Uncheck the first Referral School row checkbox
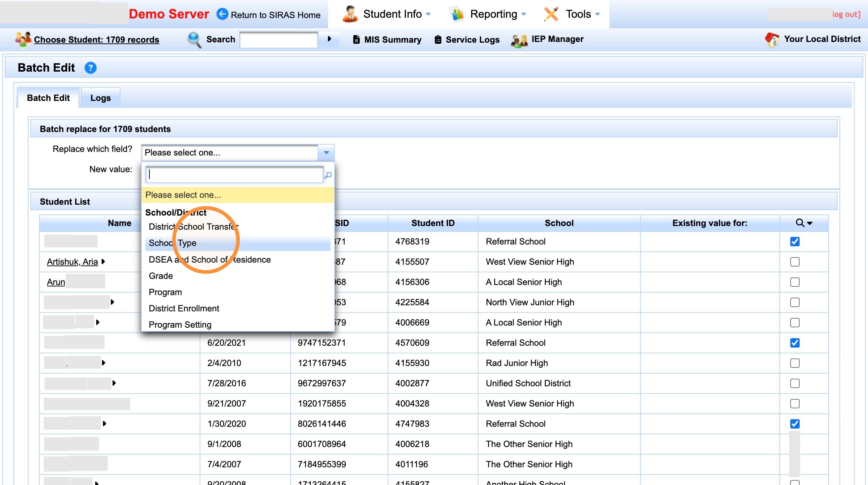This screenshot has height=485, width=868. point(795,242)
